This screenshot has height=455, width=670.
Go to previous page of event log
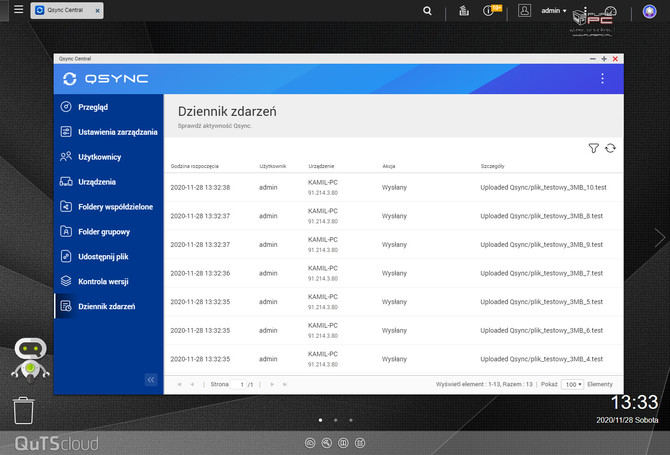(192, 384)
